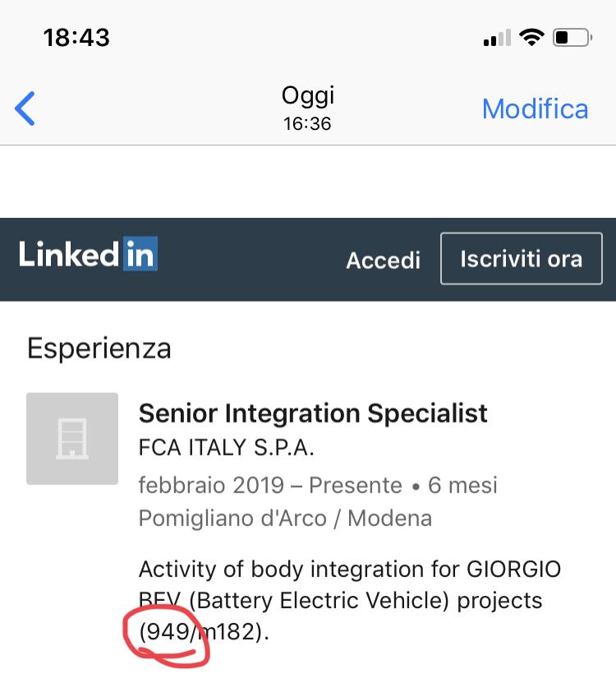Tap the battery indicator icon
Screen dimensions: 616x674
[572, 37]
